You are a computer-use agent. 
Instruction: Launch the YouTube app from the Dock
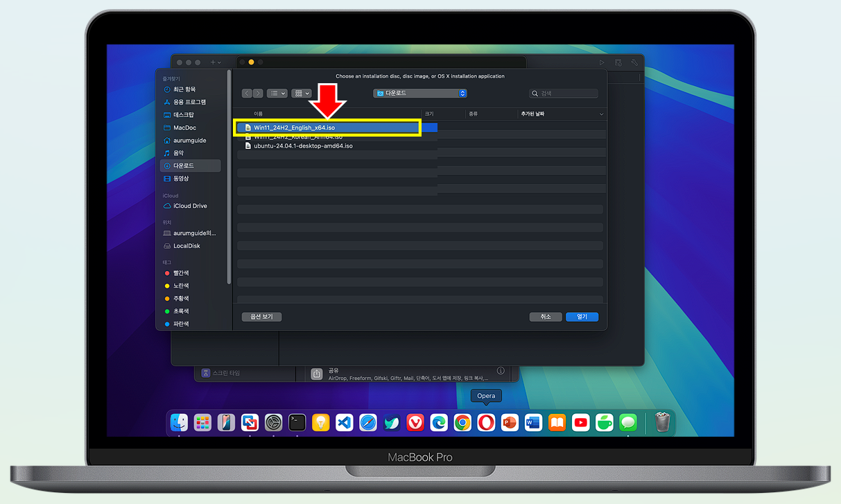[580, 422]
